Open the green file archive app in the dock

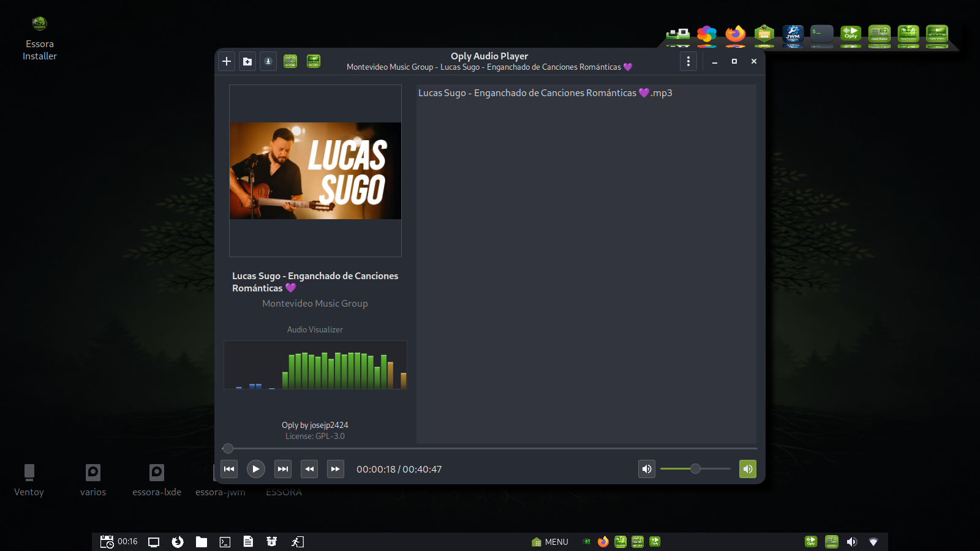click(764, 34)
